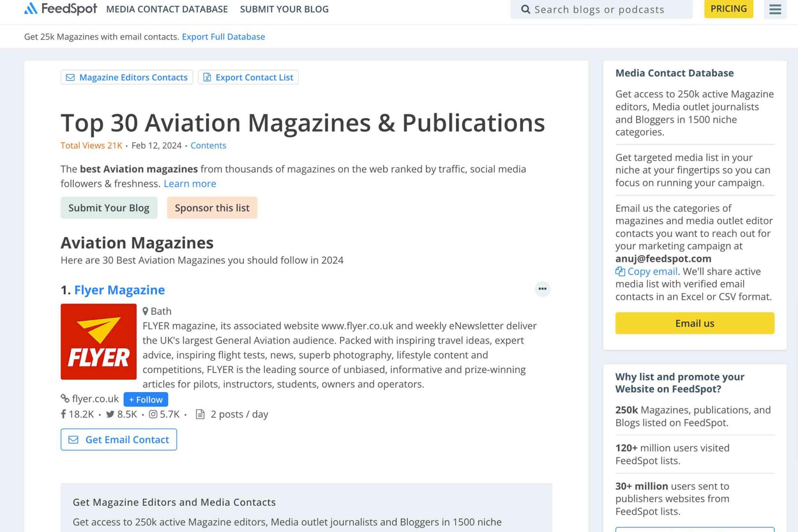Open the more options ellipsis for Flyer Magazine
Image resolution: width=798 pixels, height=532 pixels.
(x=542, y=289)
